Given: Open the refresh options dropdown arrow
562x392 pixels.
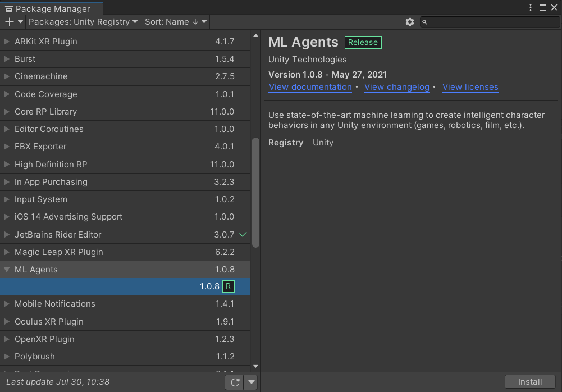Looking at the screenshot, I should coord(252,382).
